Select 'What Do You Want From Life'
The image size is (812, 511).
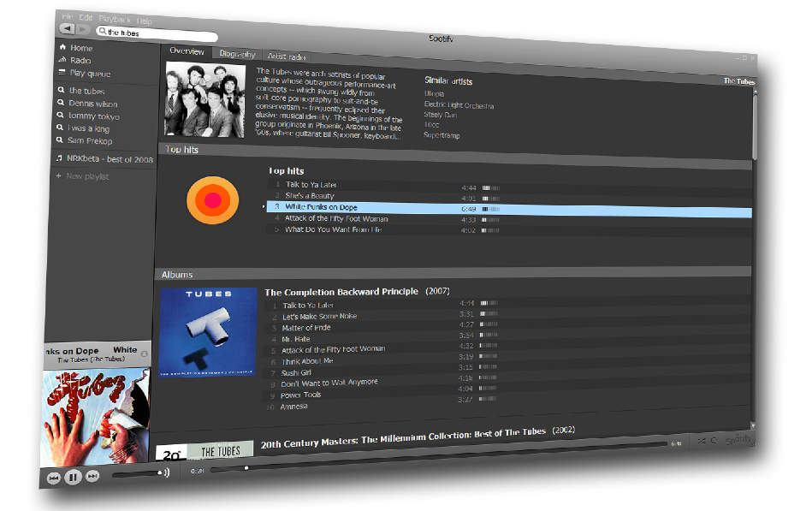point(334,229)
